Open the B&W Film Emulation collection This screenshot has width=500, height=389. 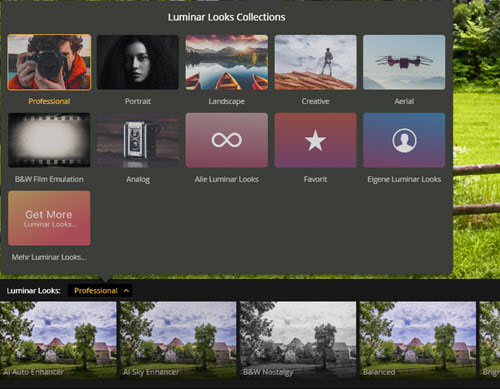coord(49,140)
